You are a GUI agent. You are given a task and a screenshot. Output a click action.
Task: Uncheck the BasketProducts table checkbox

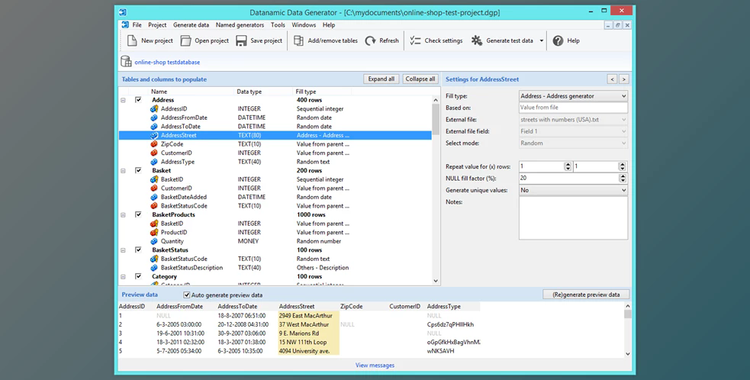coord(138,214)
